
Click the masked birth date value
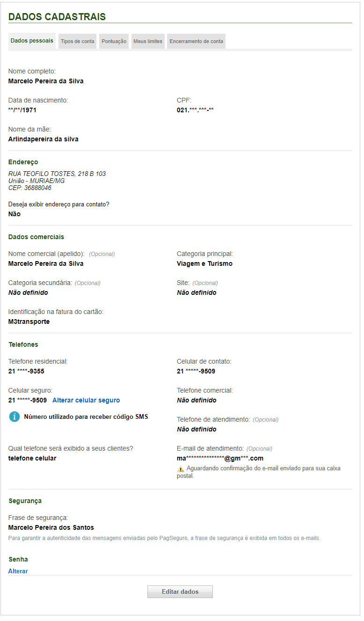[22, 110]
